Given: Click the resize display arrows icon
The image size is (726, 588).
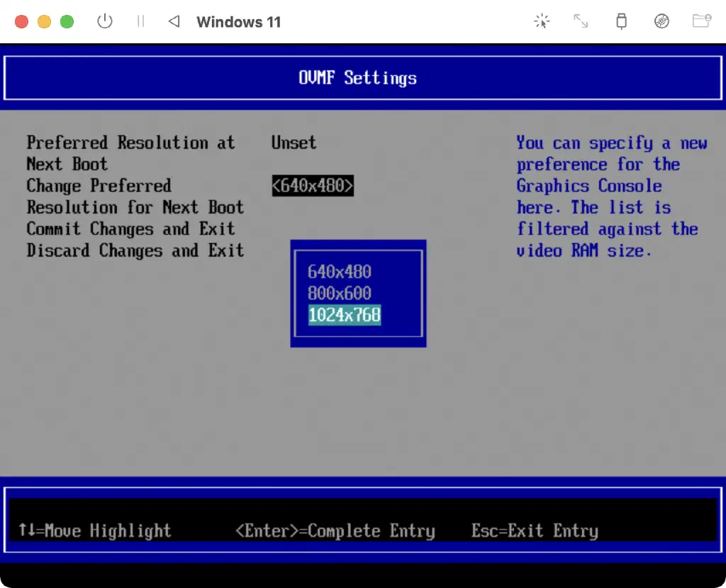Looking at the screenshot, I should click(x=581, y=21).
